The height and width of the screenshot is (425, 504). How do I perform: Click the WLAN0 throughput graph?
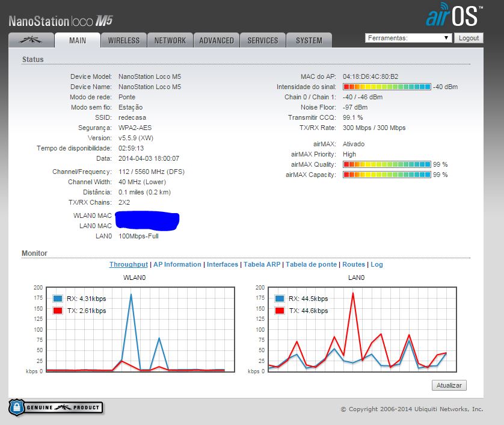(x=141, y=329)
